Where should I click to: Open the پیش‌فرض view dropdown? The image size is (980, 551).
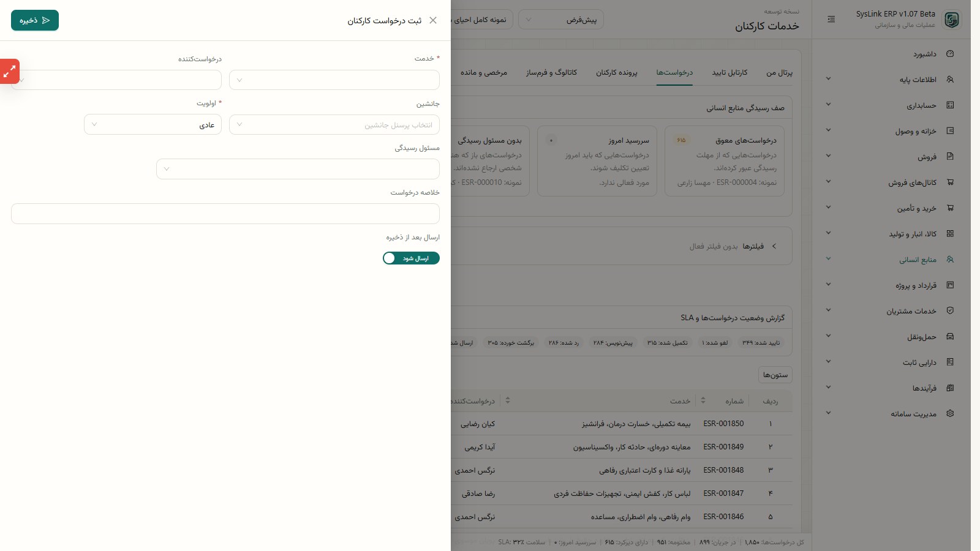point(561,20)
